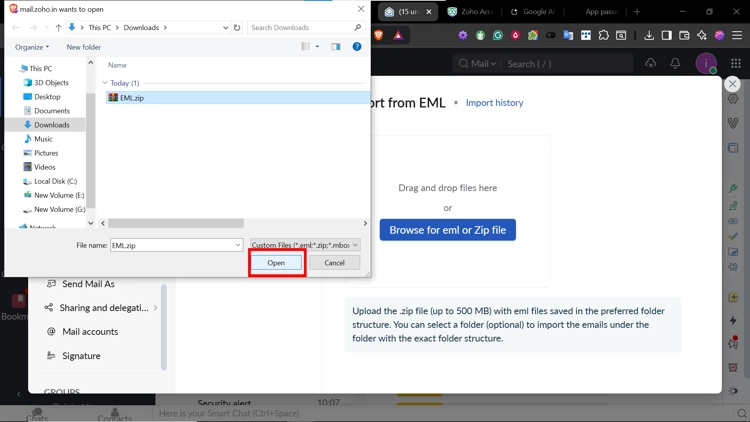Open the file type filter dropdown
Image resolution: width=750 pixels, height=422 pixels.
point(305,245)
